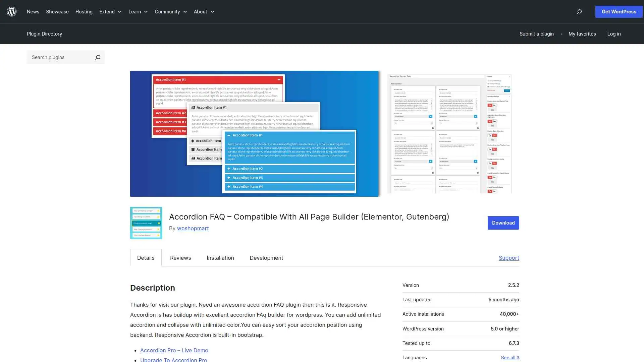Click the Accordion FAQ plugin icon thumbnail

coord(146,223)
